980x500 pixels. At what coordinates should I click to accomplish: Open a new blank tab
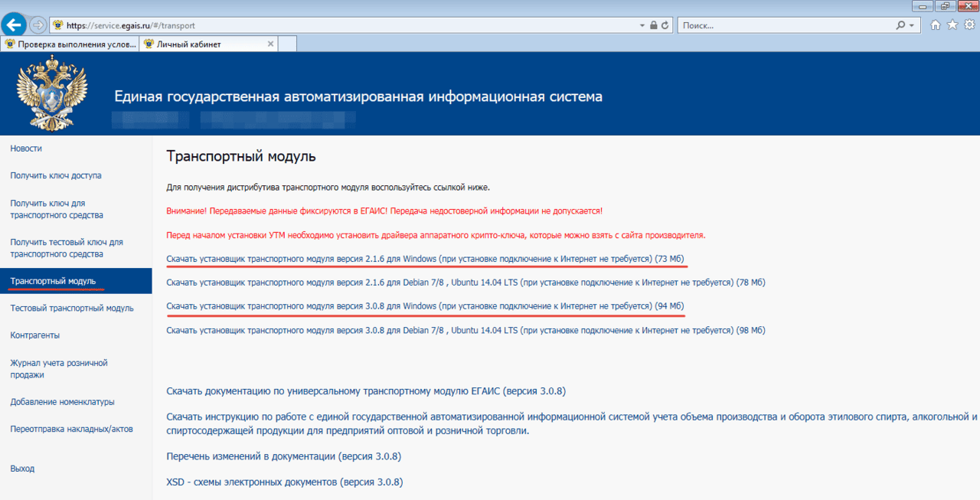[287, 44]
